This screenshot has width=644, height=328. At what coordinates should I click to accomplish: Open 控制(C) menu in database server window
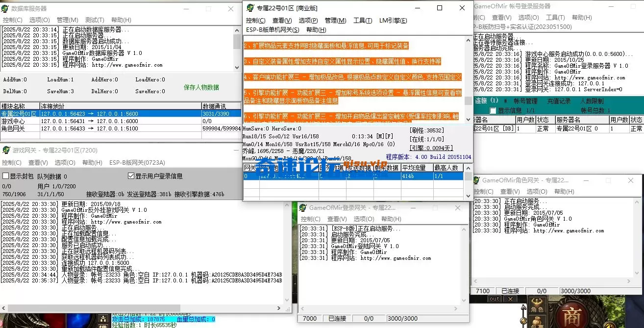(x=12, y=20)
